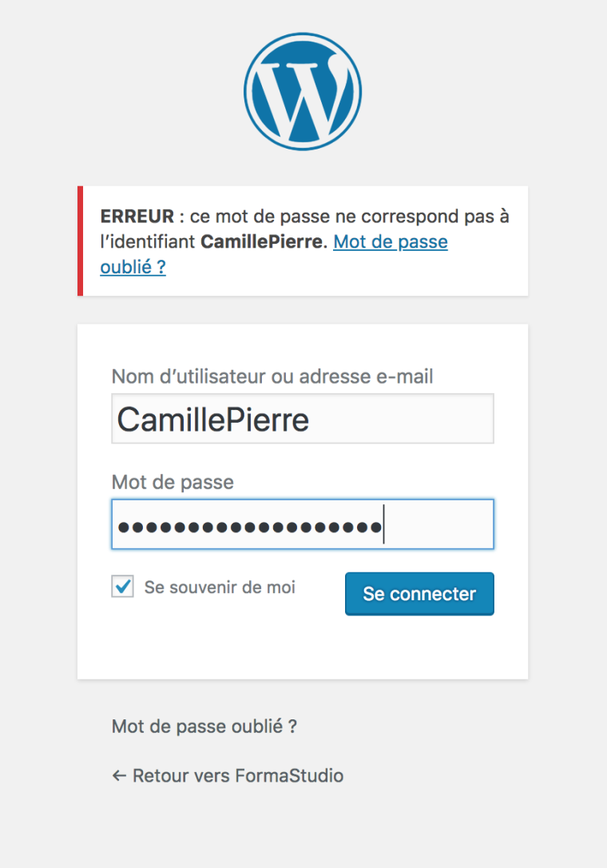Click the bold ERREUR text in the notice
Screen dimensions: 607x868
tap(137, 217)
